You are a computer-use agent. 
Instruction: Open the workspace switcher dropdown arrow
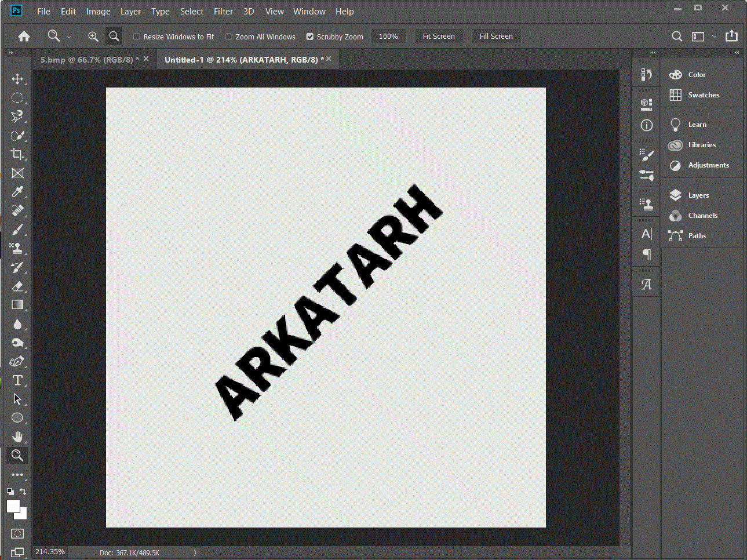pos(714,37)
